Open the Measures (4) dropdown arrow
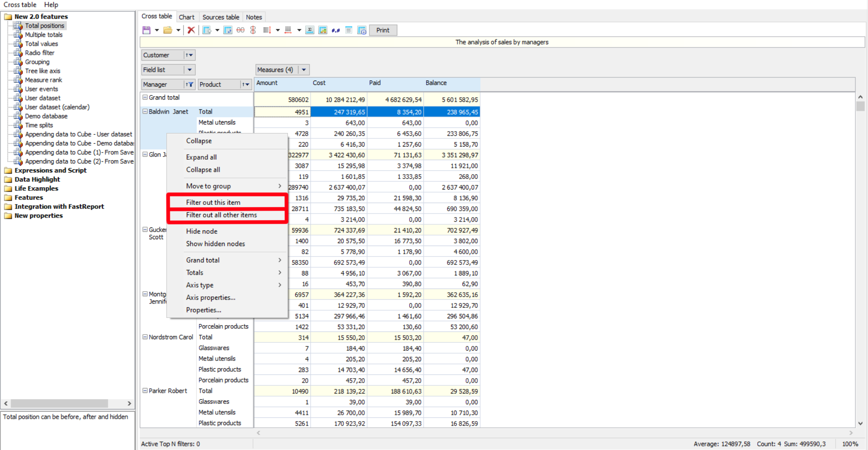 304,70
